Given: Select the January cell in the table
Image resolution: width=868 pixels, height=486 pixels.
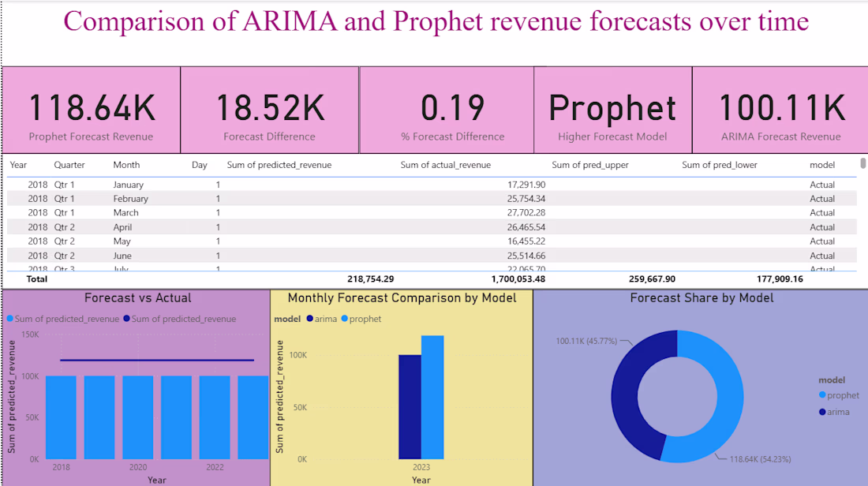Looking at the screenshot, I should tap(128, 185).
